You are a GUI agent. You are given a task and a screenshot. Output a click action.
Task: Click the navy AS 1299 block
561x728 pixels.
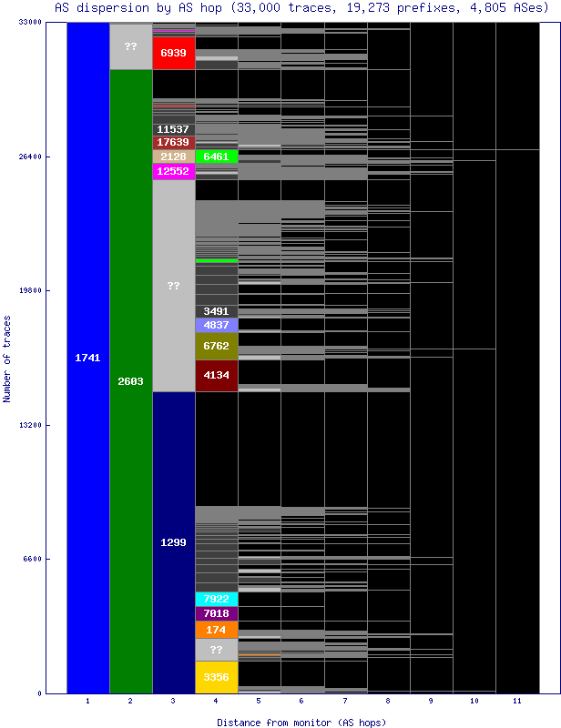[x=173, y=542]
